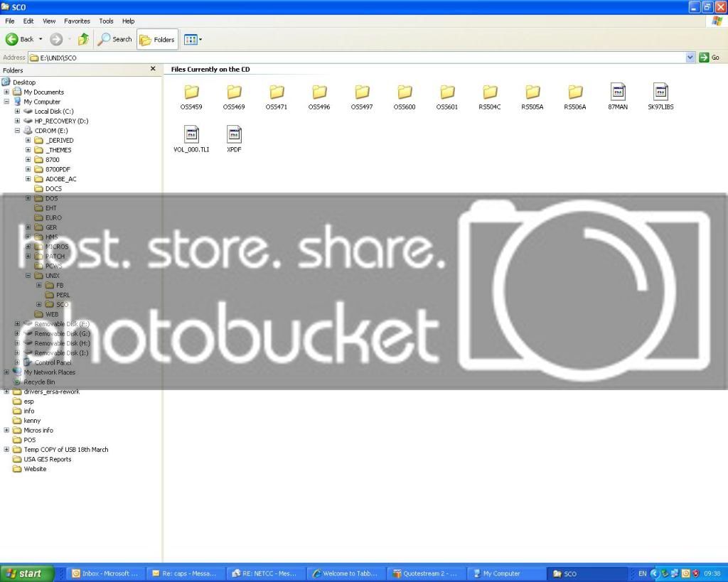Open the RS506A folder
Screen dimensions: 728x582
click(x=575, y=97)
